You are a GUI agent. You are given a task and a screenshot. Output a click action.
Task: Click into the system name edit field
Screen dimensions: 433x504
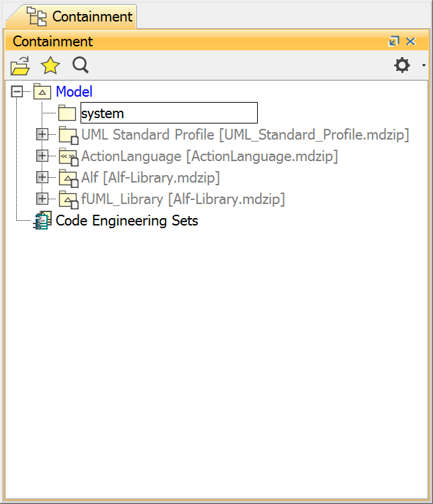168,113
